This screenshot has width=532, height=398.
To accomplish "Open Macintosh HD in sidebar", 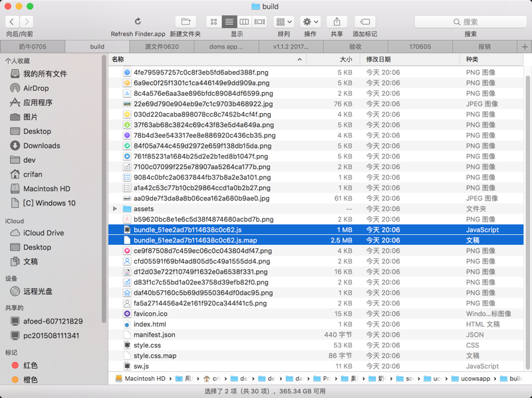I will pyautogui.click(x=47, y=189).
